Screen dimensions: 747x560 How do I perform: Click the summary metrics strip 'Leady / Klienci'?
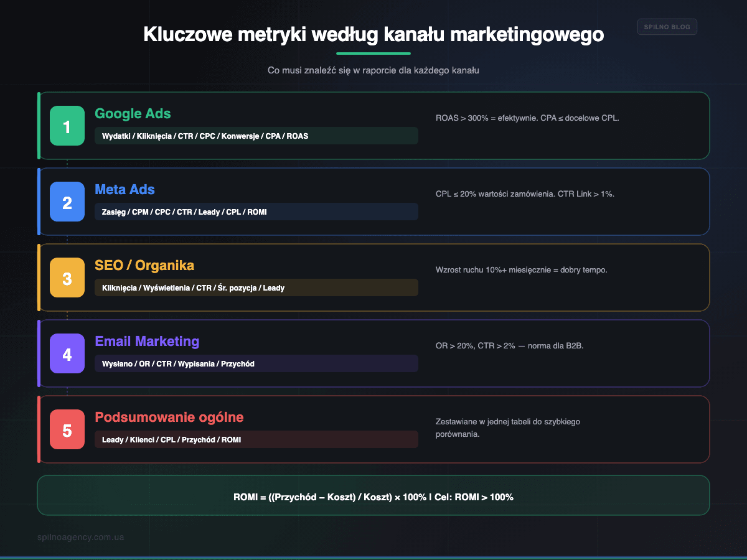256,439
